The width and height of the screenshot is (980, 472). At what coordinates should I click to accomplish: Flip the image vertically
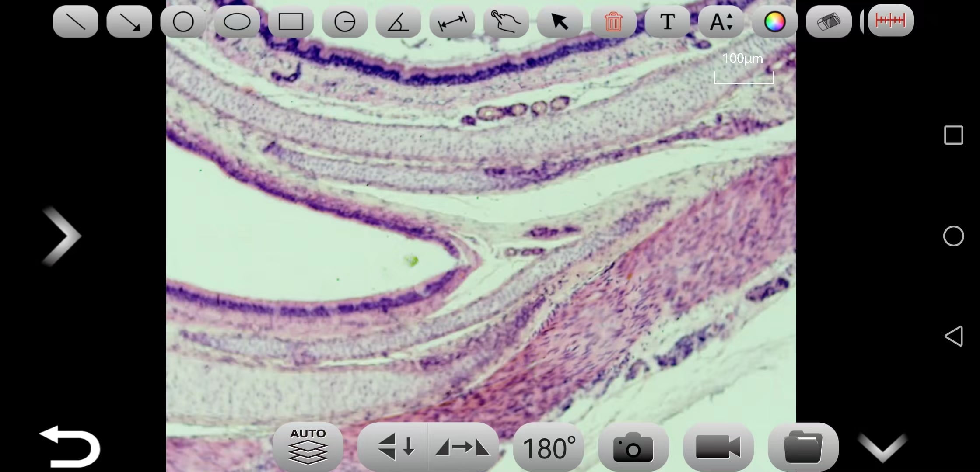click(x=393, y=447)
